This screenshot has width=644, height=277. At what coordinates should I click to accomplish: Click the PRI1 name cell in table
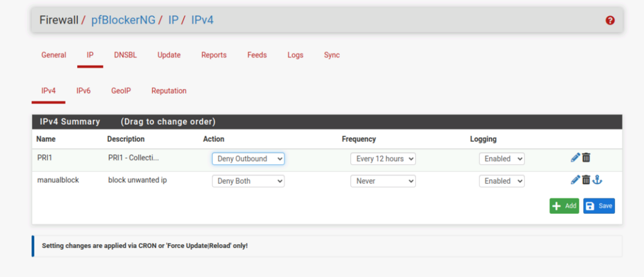click(x=44, y=158)
